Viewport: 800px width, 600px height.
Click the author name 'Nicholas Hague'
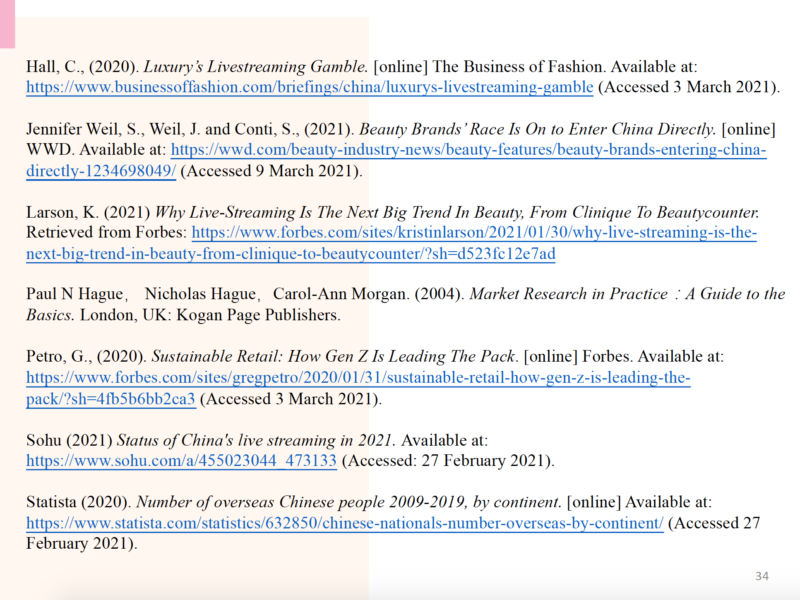pyautogui.click(x=201, y=294)
